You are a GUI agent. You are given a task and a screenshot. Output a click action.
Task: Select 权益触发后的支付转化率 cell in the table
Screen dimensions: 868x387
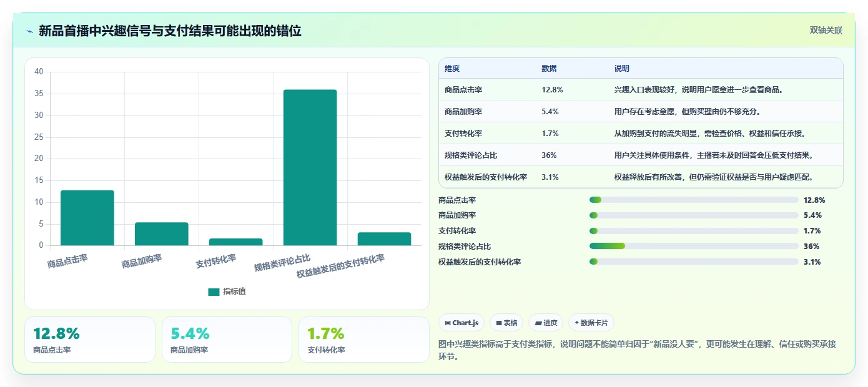click(x=486, y=177)
